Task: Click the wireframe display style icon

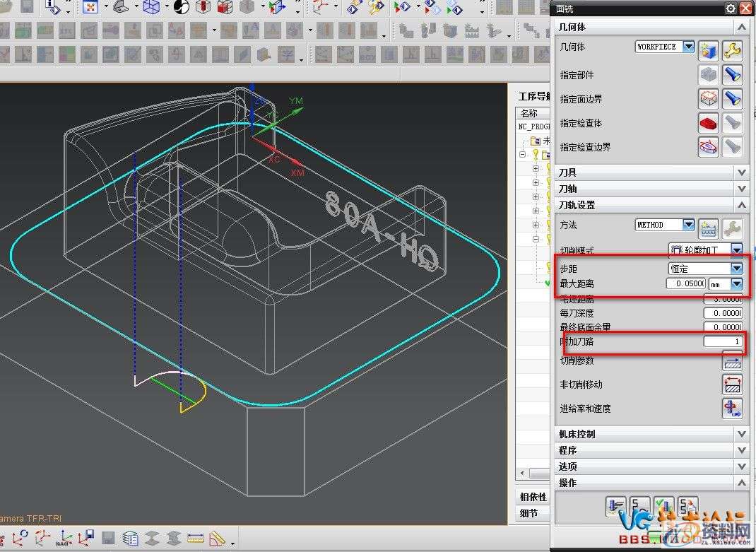Action: pos(151,8)
